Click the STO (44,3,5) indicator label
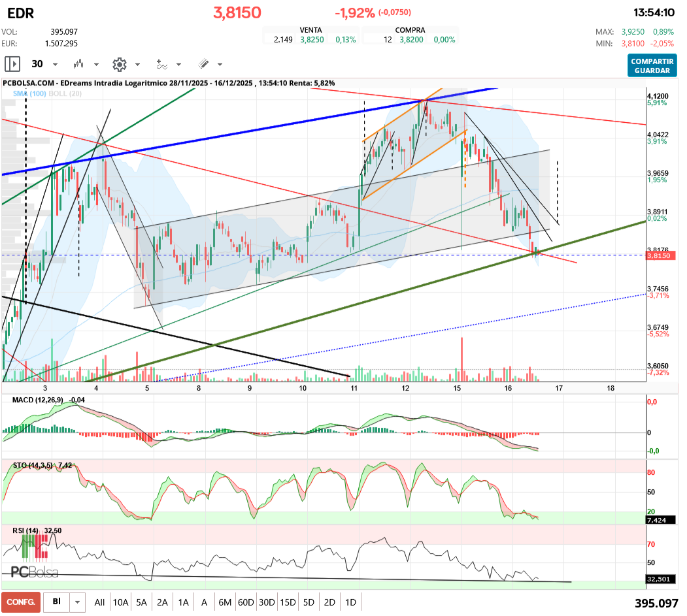Viewport: 687px width, 616px height. tap(33, 465)
